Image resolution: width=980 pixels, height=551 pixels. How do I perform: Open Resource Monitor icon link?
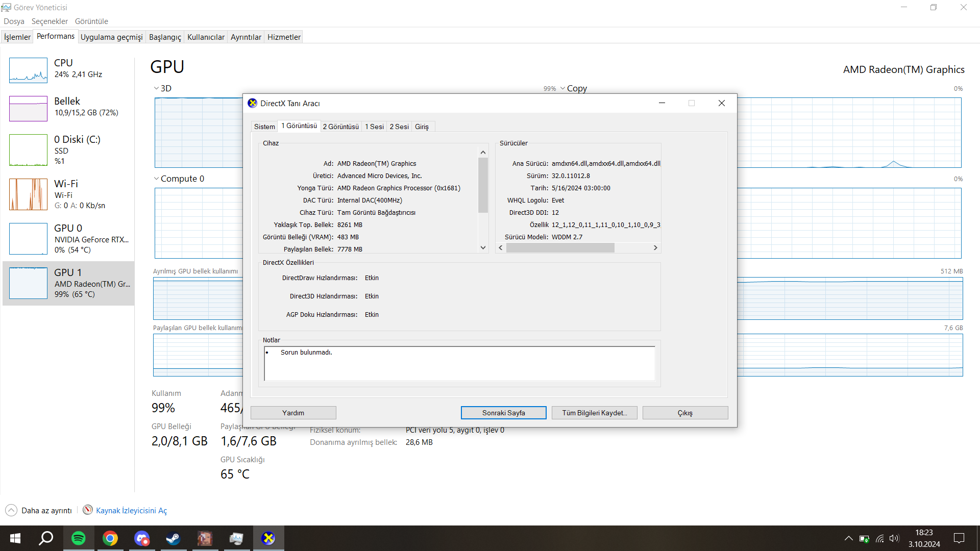(x=88, y=510)
